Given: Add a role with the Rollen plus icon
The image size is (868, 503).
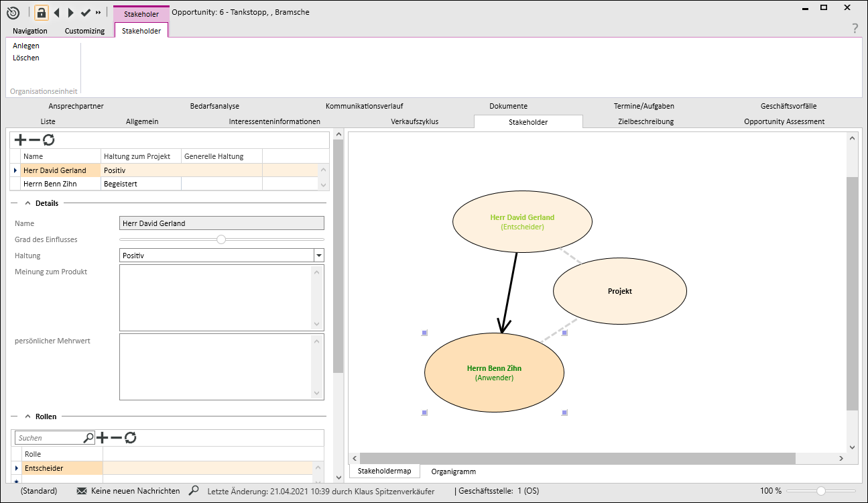Looking at the screenshot, I should click(102, 438).
